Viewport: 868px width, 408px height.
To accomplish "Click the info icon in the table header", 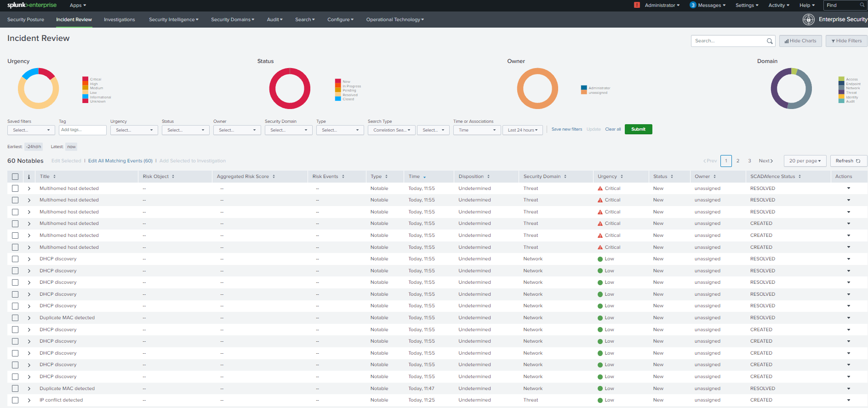I will [29, 177].
